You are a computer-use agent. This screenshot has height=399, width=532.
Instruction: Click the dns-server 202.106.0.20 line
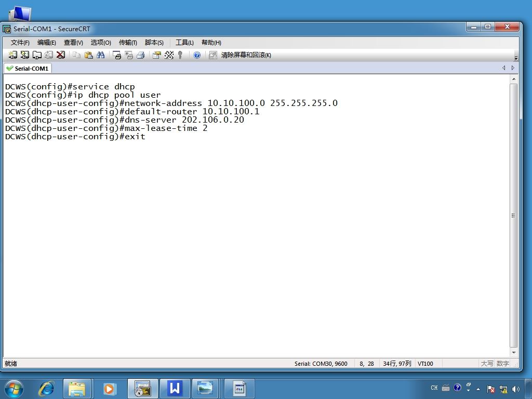pos(125,120)
